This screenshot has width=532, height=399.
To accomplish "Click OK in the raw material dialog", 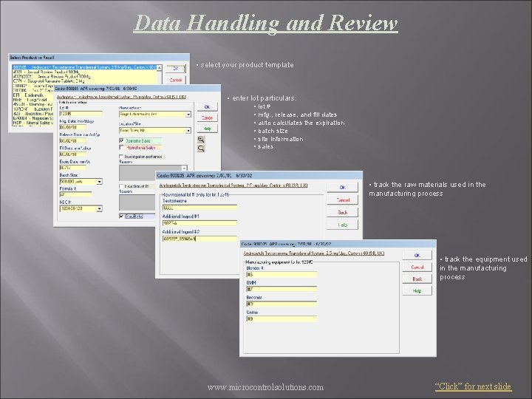I will point(343,188).
